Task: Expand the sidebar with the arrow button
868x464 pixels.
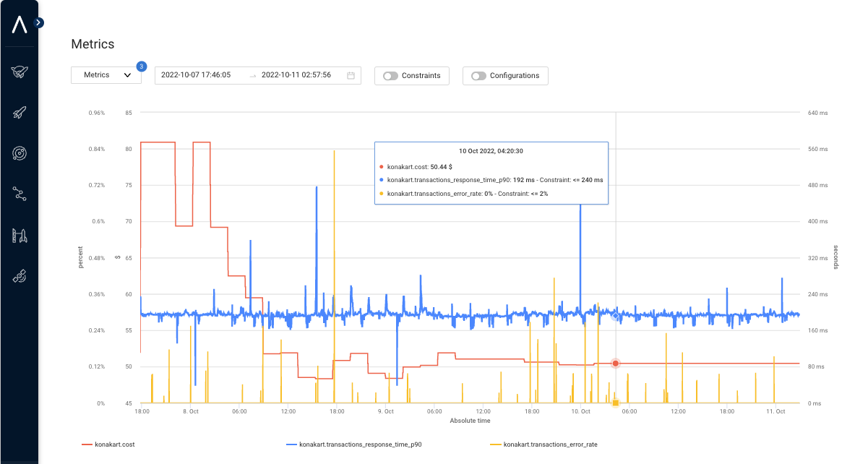Action: pyautogui.click(x=38, y=22)
